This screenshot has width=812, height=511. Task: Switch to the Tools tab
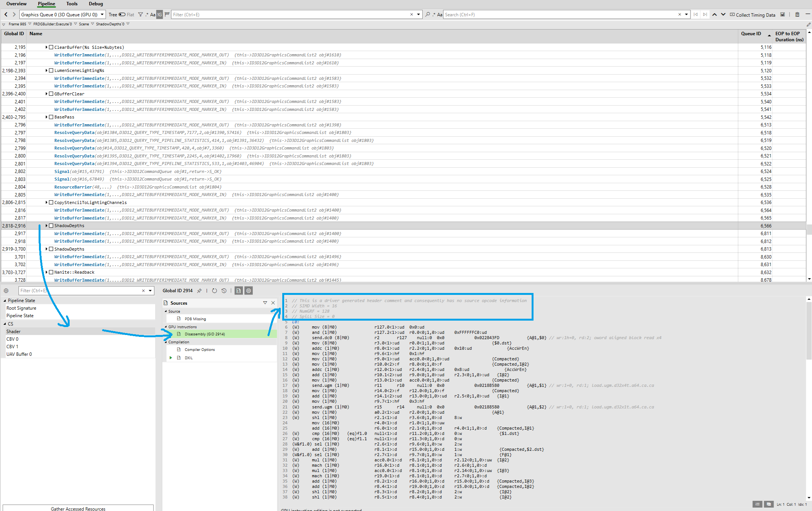click(x=72, y=4)
